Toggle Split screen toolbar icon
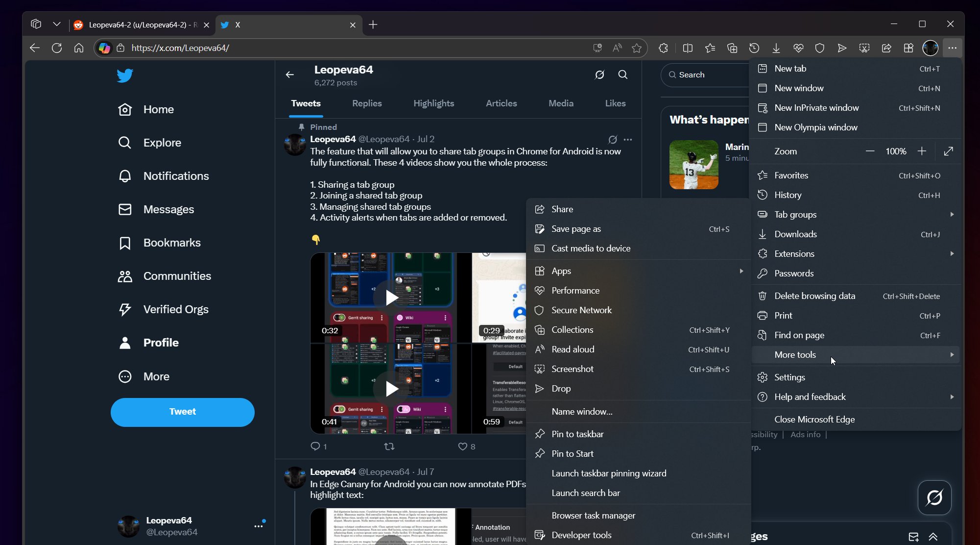This screenshot has width=980, height=545. tap(688, 48)
